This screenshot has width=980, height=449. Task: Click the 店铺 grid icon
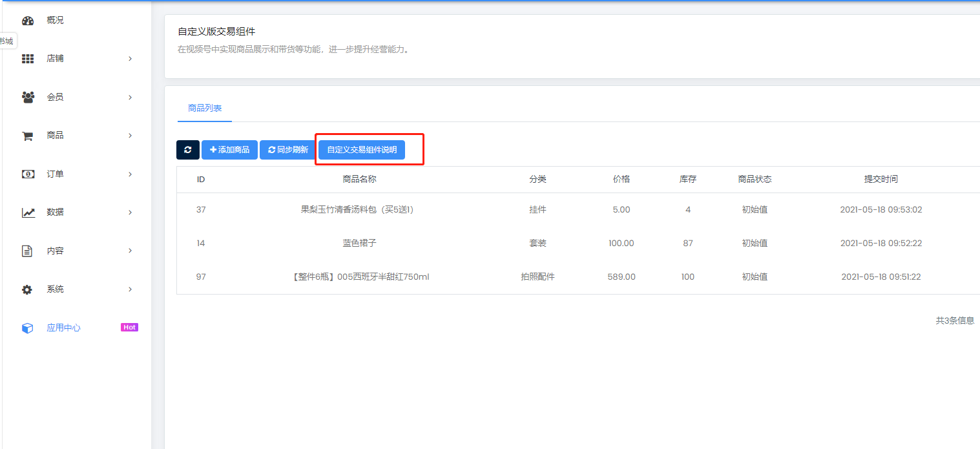pyautogui.click(x=28, y=59)
